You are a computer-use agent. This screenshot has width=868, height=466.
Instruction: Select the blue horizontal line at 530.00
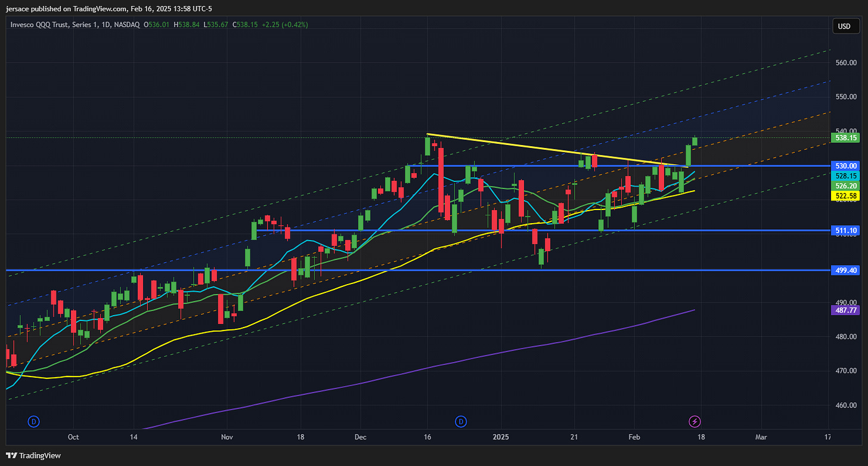coord(620,166)
